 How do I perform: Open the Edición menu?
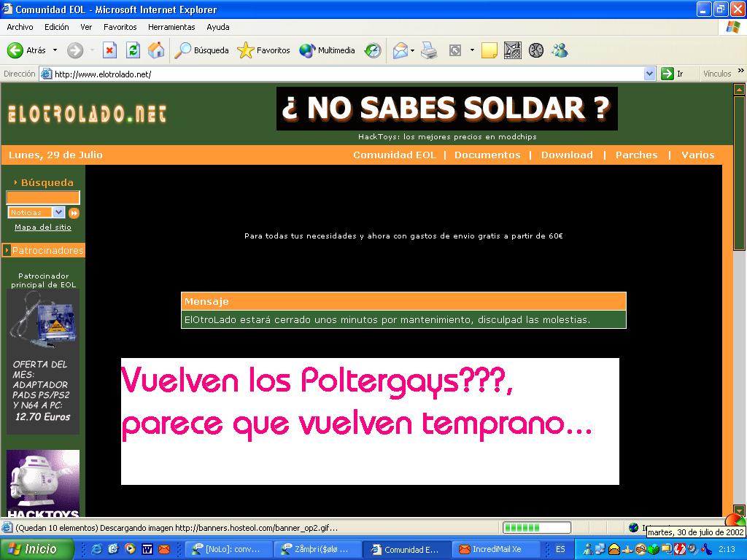point(57,27)
